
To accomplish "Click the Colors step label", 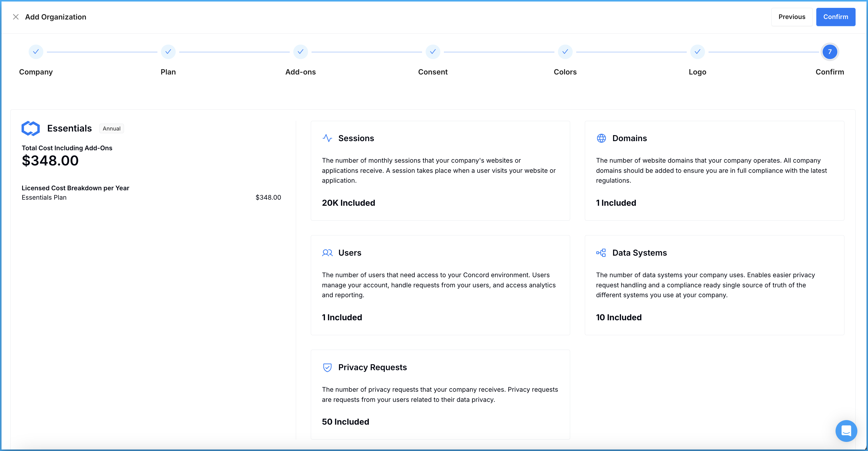I will click(x=565, y=72).
